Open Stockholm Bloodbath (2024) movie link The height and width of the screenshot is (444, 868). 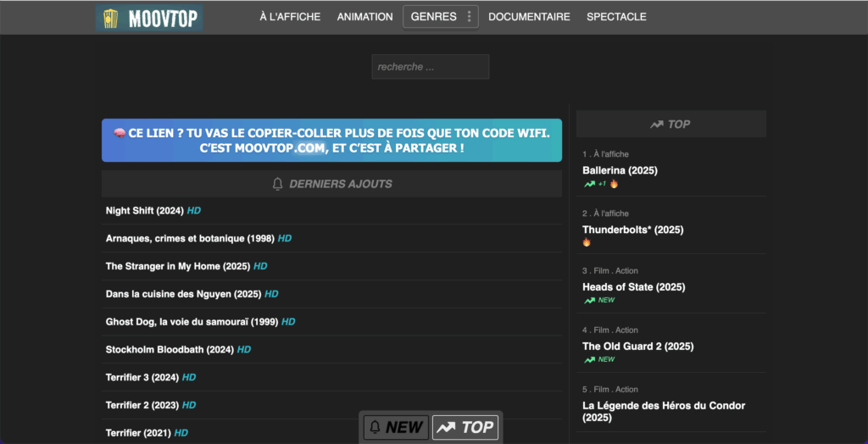click(x=170, y=350)
